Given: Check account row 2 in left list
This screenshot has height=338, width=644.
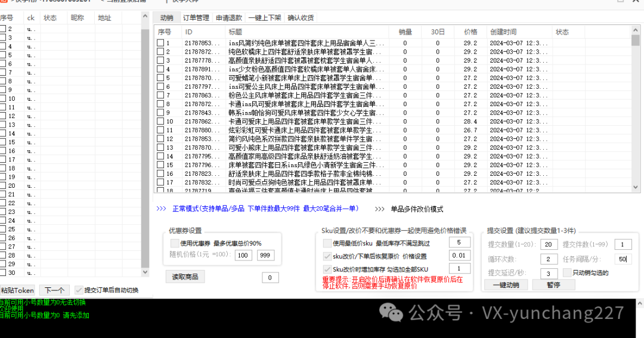Looking at the screenshot, I should pos(3,29).
